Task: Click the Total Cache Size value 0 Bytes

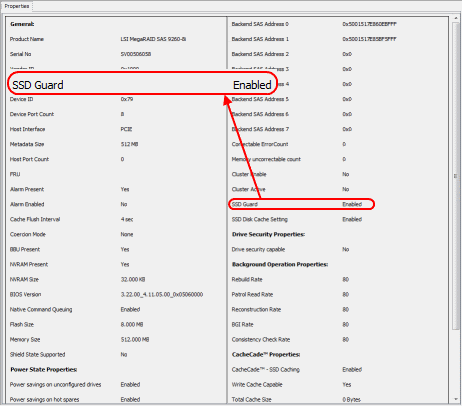Action: coord(352,399)
